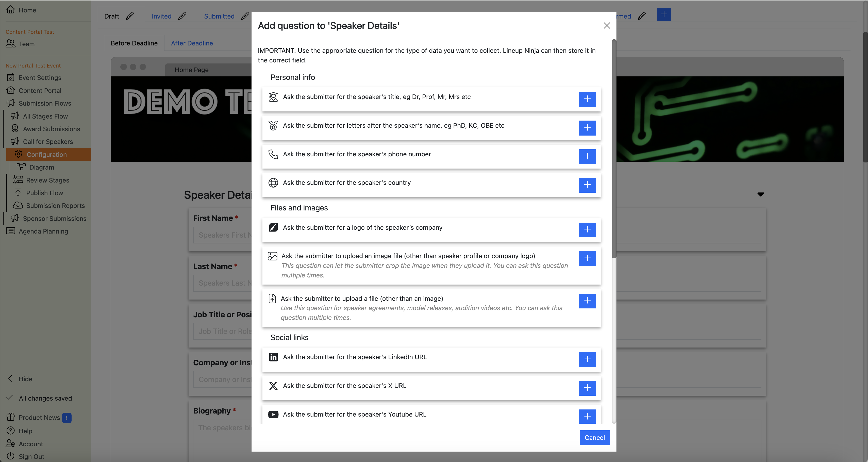Add the letters after speaker's name question
Viewport: 868px width, 462px height.
click(x=587, y=128)
